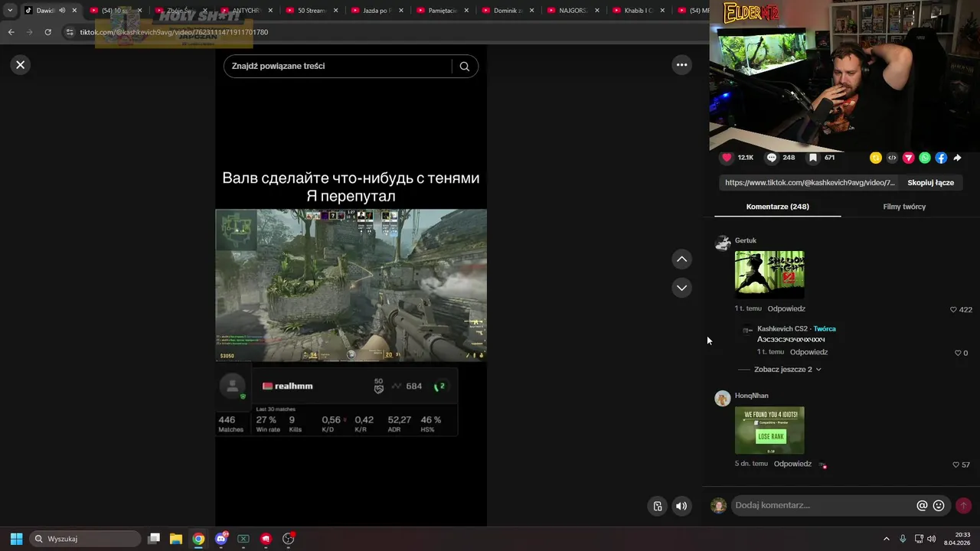Viewport: 980px width, 551px height.
Task: Reply to Gertuk's comment via Odpowiedz
Action: tap(786, 308)
